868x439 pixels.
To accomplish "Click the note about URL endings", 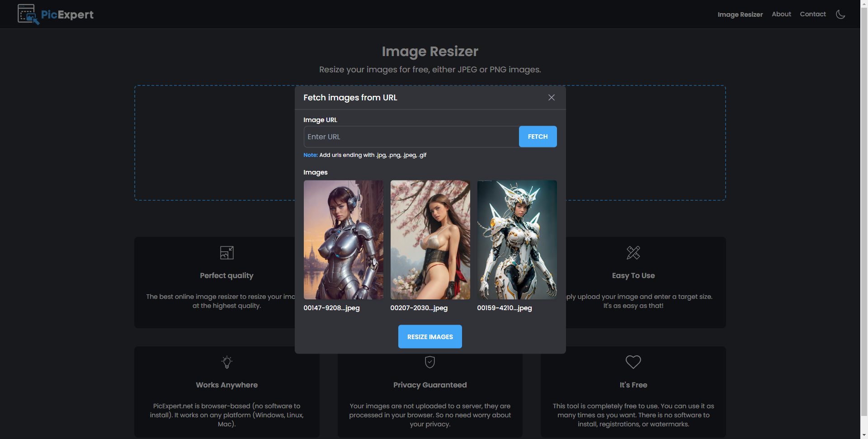I will 365,155.
